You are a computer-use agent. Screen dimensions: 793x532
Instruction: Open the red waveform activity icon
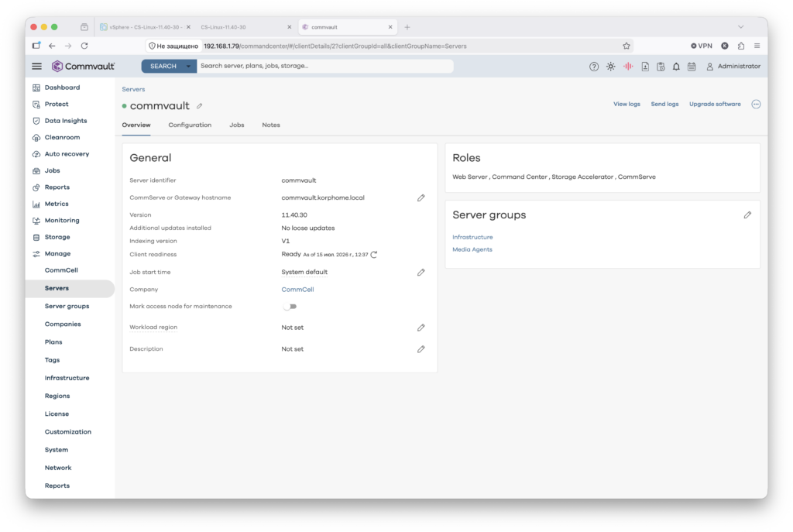click(628, 67)
